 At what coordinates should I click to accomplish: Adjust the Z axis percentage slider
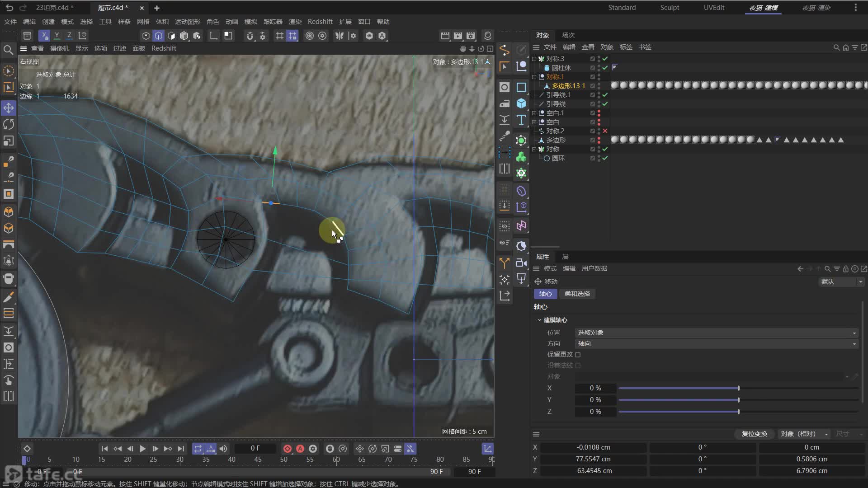(738, 412)
